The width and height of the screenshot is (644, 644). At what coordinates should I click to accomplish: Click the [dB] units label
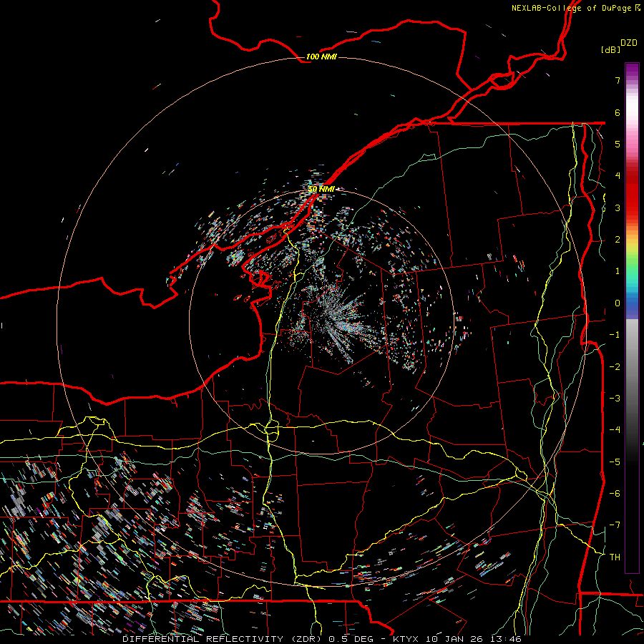(610, 49)
